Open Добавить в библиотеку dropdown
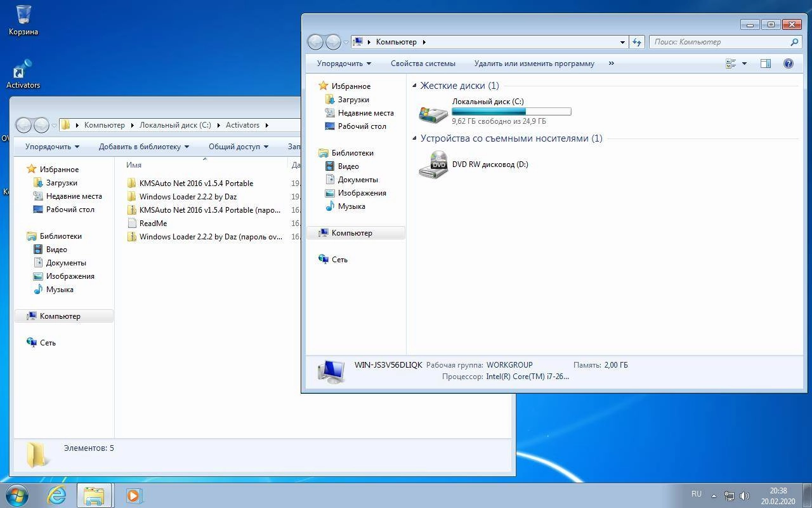This screenshot has width=812, height=508. click(x=143, y=147)
